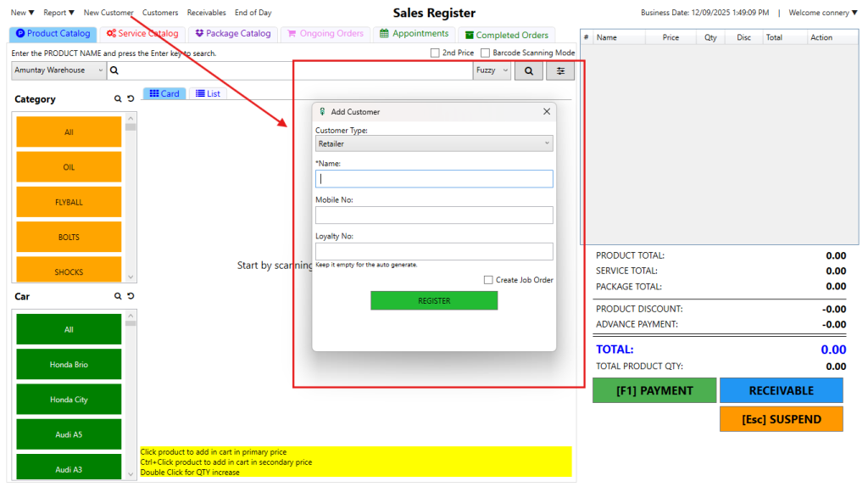
Task: Click the Car section search icon
Action: pos(118,296)
